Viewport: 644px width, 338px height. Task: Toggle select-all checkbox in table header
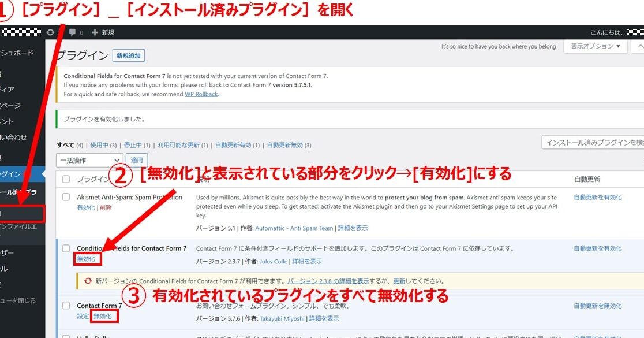point(66,179)
